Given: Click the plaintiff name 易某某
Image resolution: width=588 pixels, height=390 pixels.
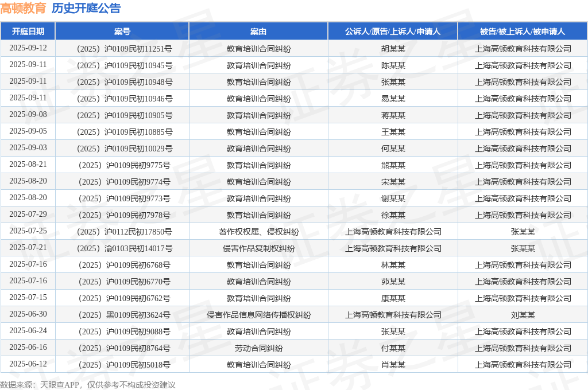Looking at the screenshot, I should point(393,99).
